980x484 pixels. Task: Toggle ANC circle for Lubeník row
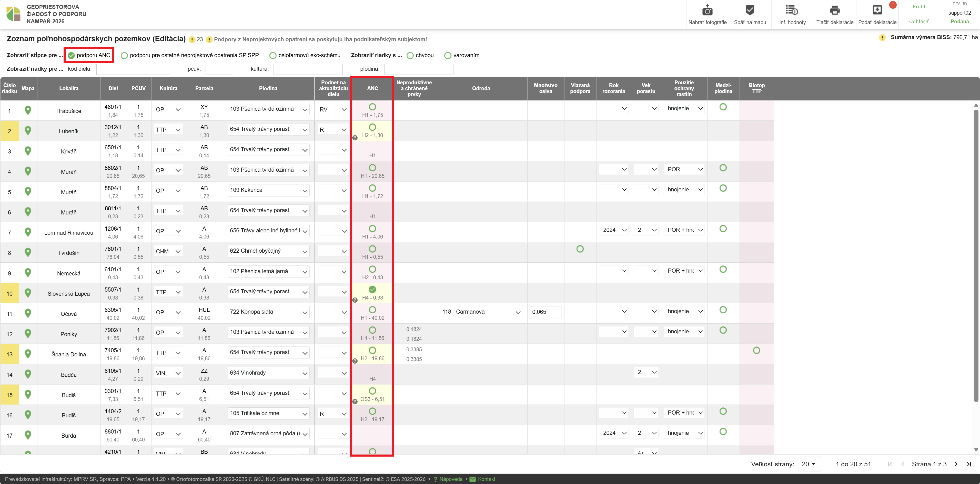(x=372, y=127)
